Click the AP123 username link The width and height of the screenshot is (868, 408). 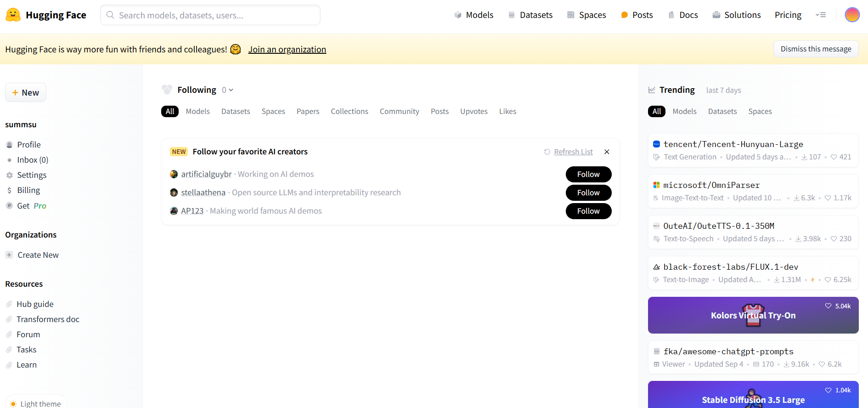click(192, 211)
